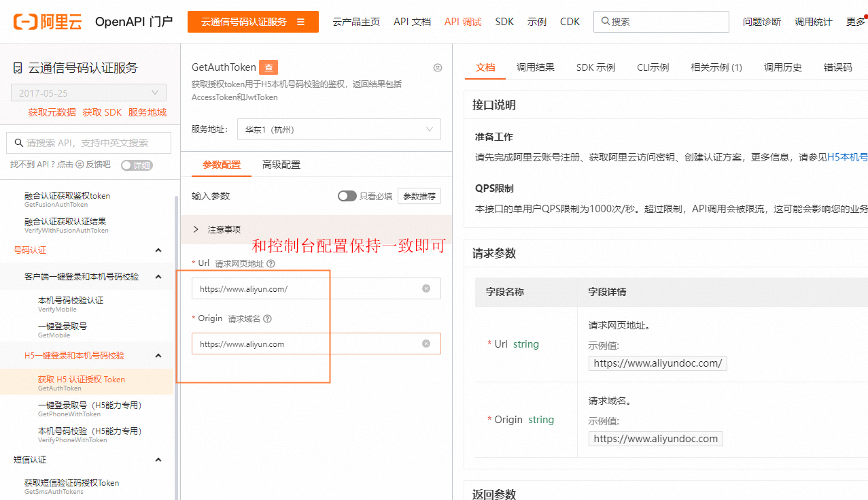This screenshot has height=500, width=868.
Task: Switch to the 调用历史 tab
Action: tap(783, 67)
